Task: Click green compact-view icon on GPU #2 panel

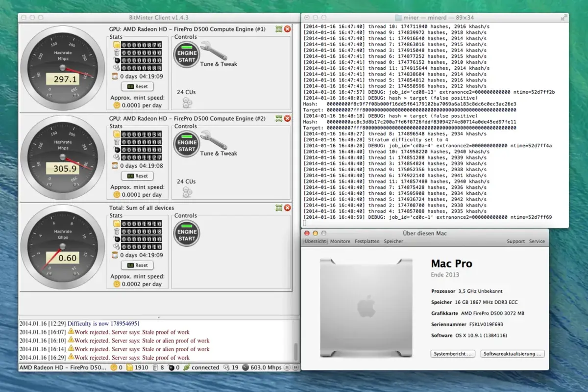Action: click(x=278, y=118)
